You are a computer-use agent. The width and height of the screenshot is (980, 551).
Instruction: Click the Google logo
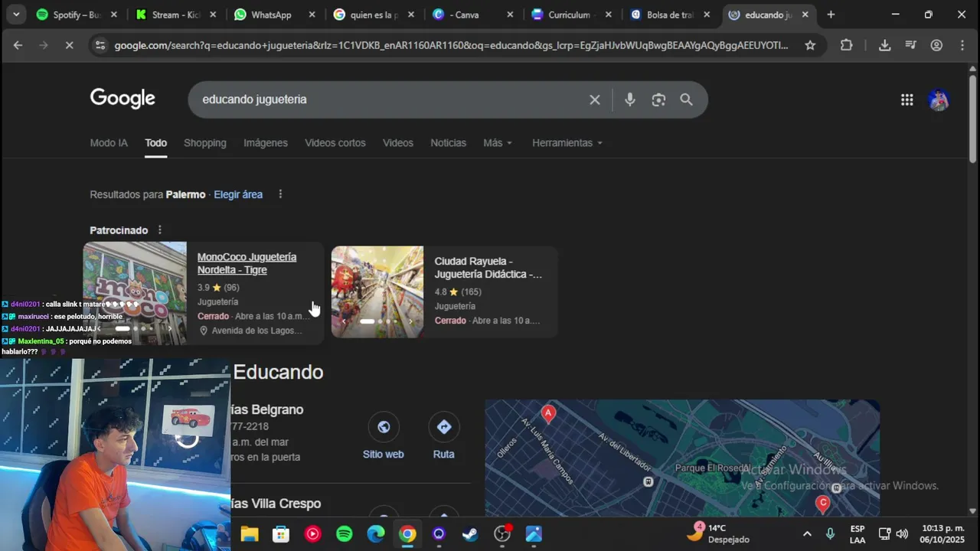tap(122, 99)
